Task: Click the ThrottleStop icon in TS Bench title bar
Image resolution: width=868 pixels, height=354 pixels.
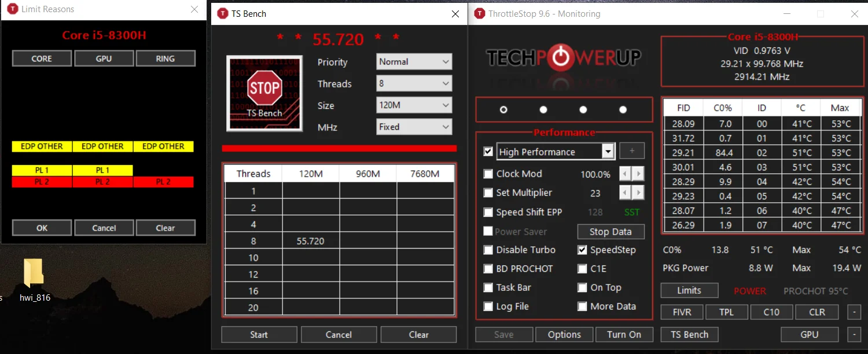Action: pos(222,13)
